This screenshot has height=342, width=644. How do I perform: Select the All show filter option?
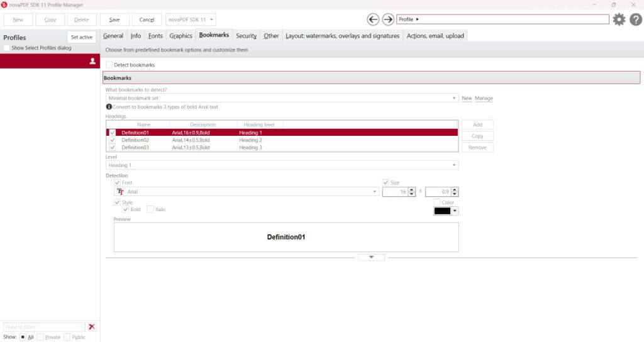point(23,337)
